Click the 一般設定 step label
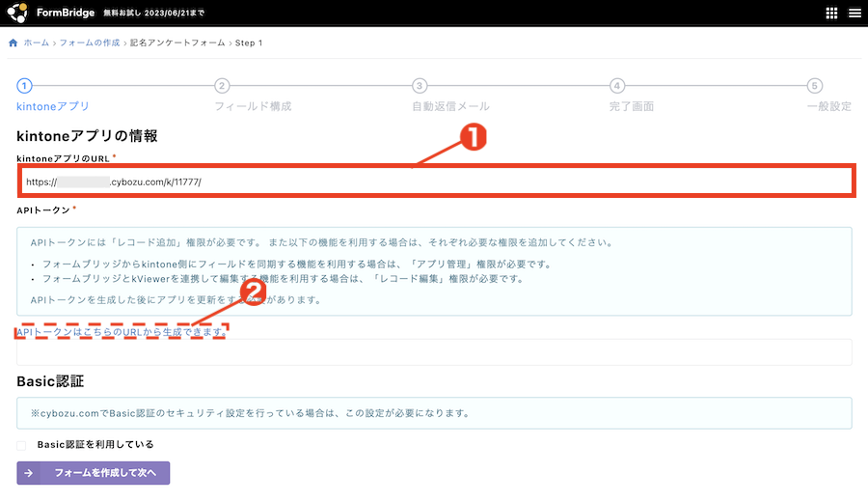The width and height of the screenshot is (868, 502). [x=828, y=106]
